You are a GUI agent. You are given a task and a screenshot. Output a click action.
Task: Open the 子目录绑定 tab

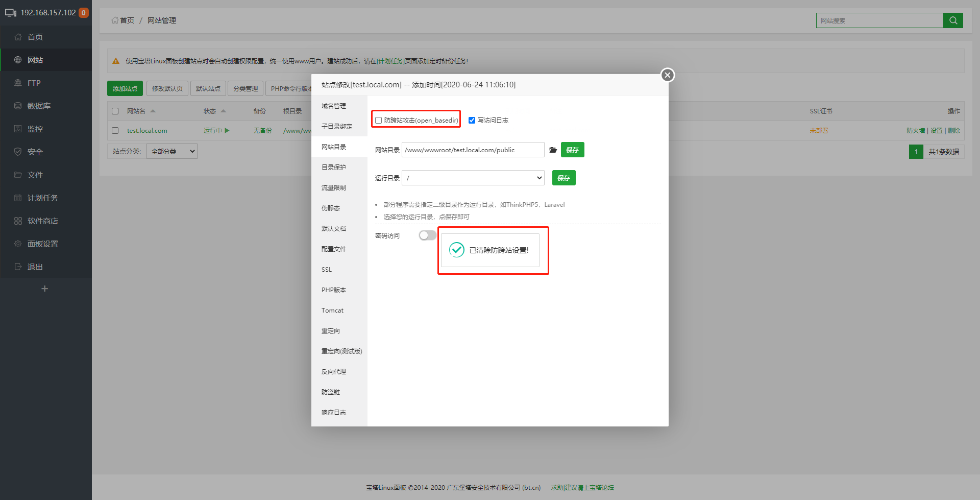tap(339, 126)
